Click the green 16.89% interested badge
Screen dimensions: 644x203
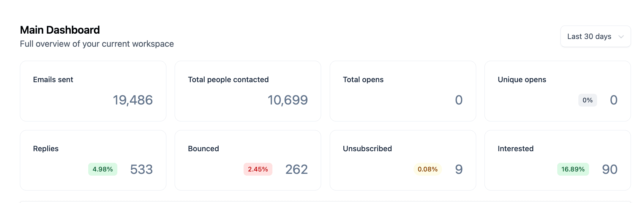coord(573,169)
